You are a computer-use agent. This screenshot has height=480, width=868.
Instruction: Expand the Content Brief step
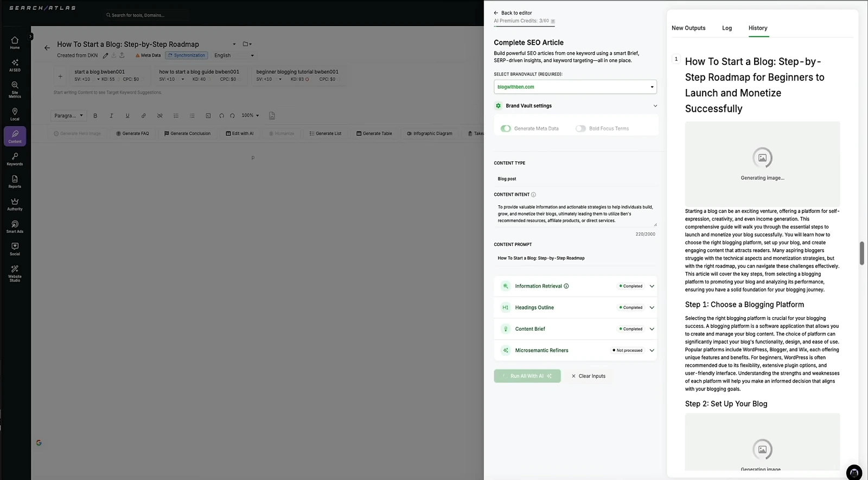652,329
